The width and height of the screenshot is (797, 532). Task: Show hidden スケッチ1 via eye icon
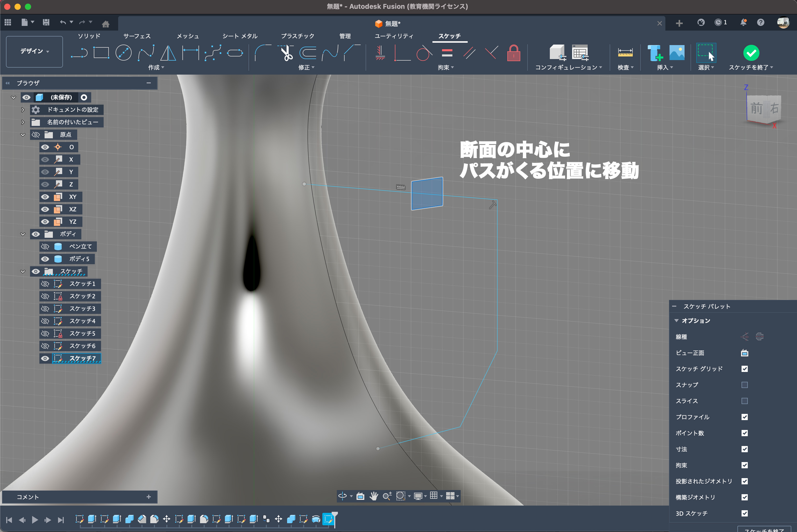point(45,284)
